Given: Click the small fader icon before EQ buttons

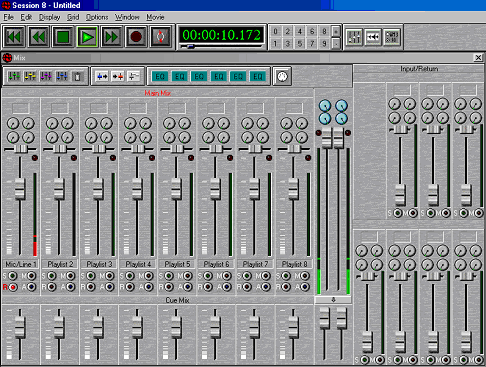Looking at the screenshot, I should [x=134, y=76].
